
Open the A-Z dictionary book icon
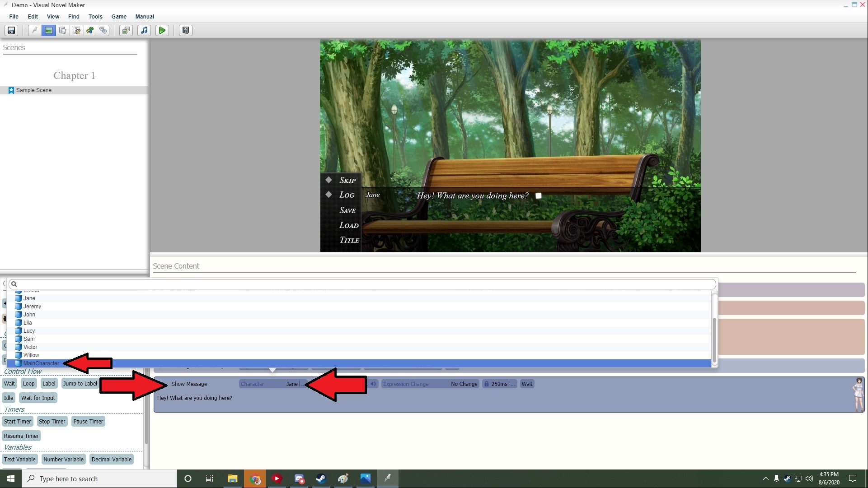[185, 30]
